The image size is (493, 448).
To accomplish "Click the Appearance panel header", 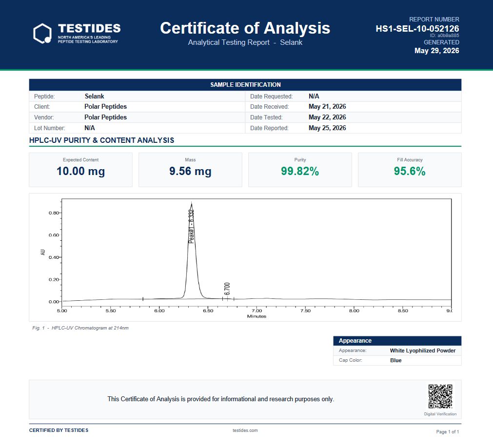I will pos(397,340).
